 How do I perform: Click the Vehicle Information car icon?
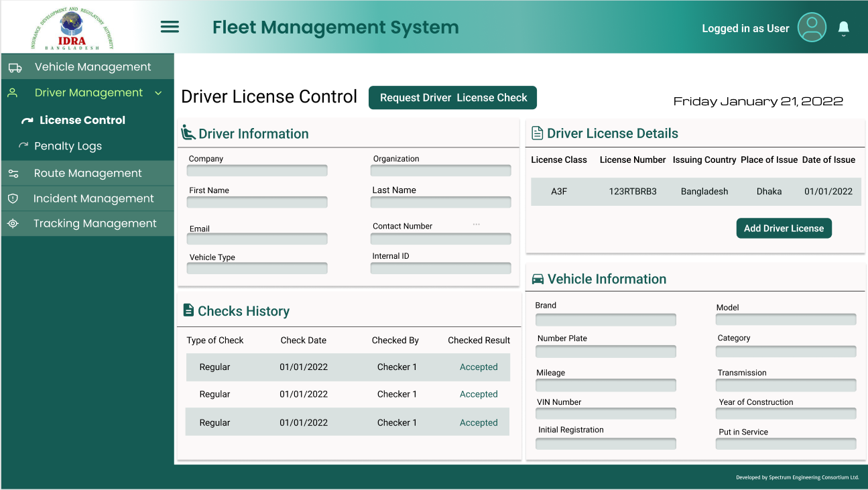[x=538, y=279]
